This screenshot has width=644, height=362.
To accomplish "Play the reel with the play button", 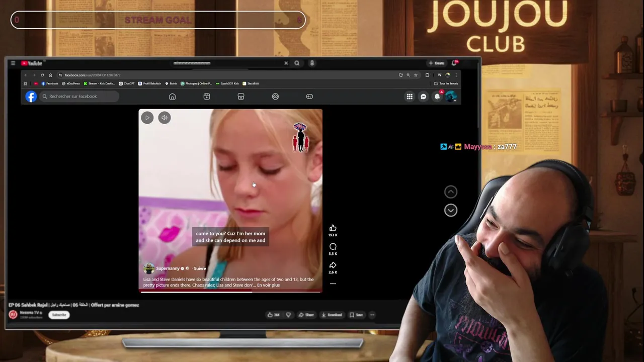I will pos(147,118).
